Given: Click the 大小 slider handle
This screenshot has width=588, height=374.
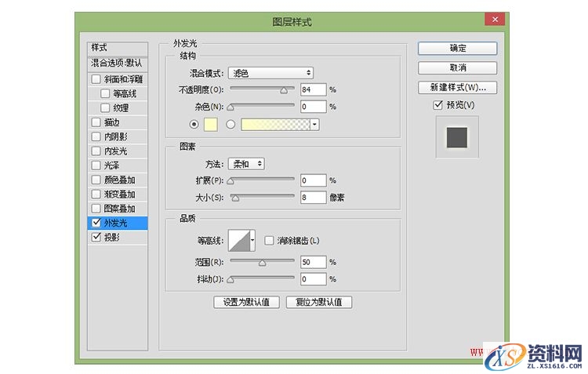Looking at the screenshot, I should tap(235, 198).
